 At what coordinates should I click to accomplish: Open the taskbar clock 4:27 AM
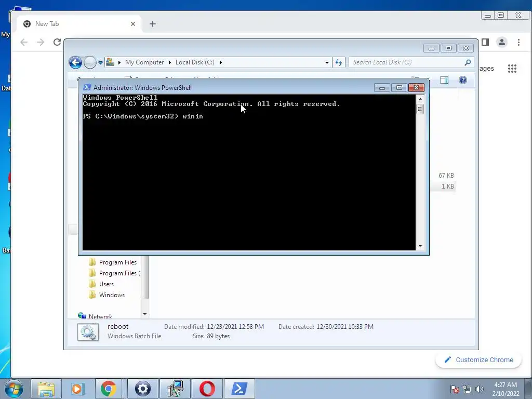point(506,389)
